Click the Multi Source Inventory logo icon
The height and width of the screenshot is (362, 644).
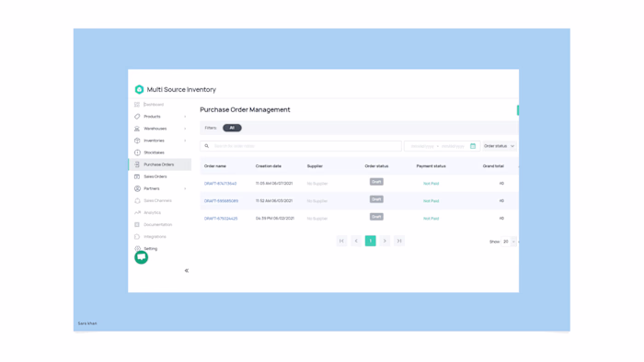tap(139, 89)
